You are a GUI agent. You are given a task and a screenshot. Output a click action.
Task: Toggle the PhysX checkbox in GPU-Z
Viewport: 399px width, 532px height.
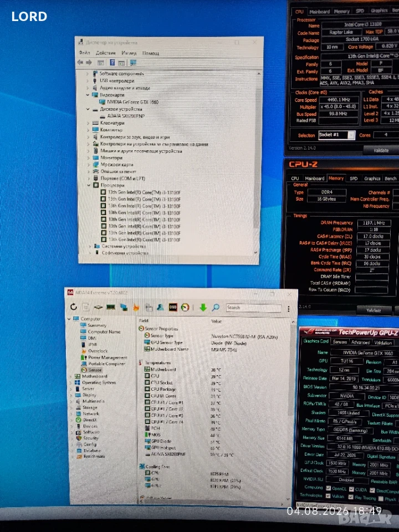tap(381, 498)
